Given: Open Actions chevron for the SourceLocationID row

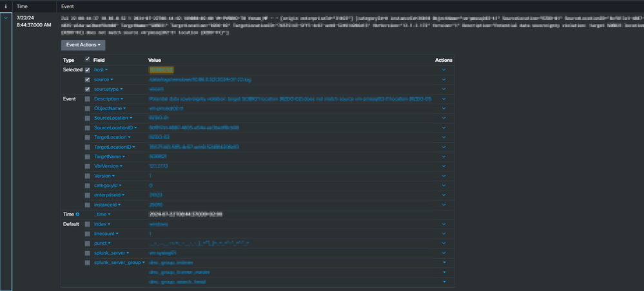Looking at the screenshot, I should pyautogui.click(x=444, y=127).
